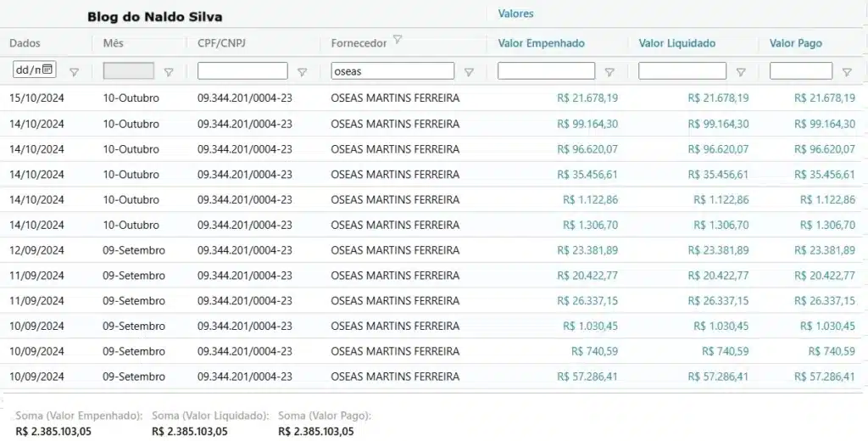Click the 10-Outubro cell in 15/10/2024 row

(x=131, y=98)
